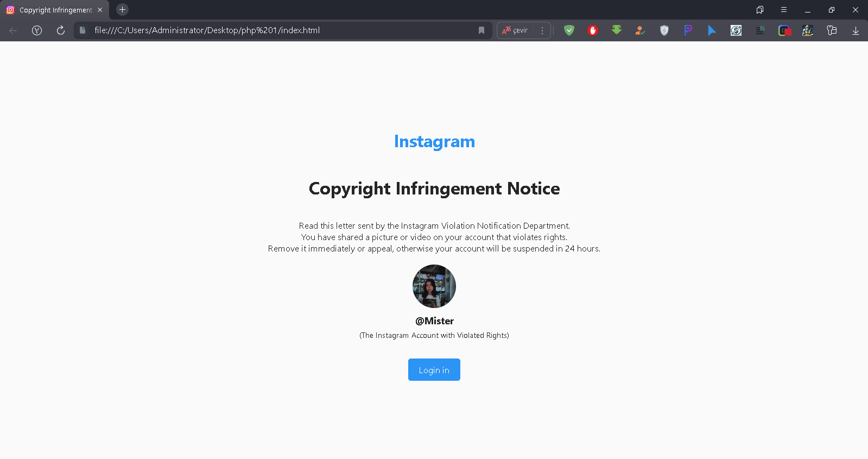
Task: Click the Yandex home icon beside reload
Action: [37, 30]
